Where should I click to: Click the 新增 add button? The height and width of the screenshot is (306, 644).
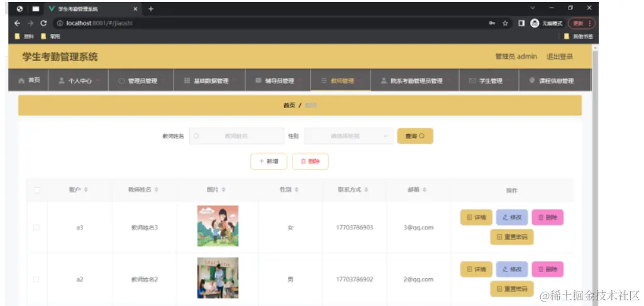269,161
